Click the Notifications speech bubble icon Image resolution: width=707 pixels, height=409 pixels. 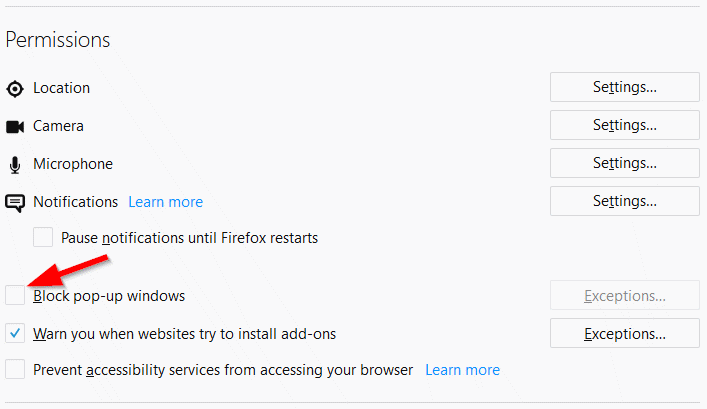pyautogui.click(x=15, y=203)
